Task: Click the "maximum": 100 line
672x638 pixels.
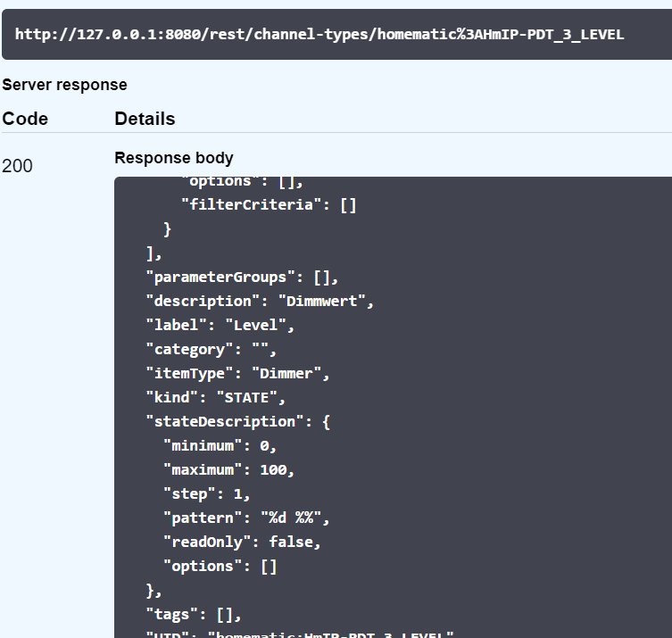Action: [x=228, y=470]
